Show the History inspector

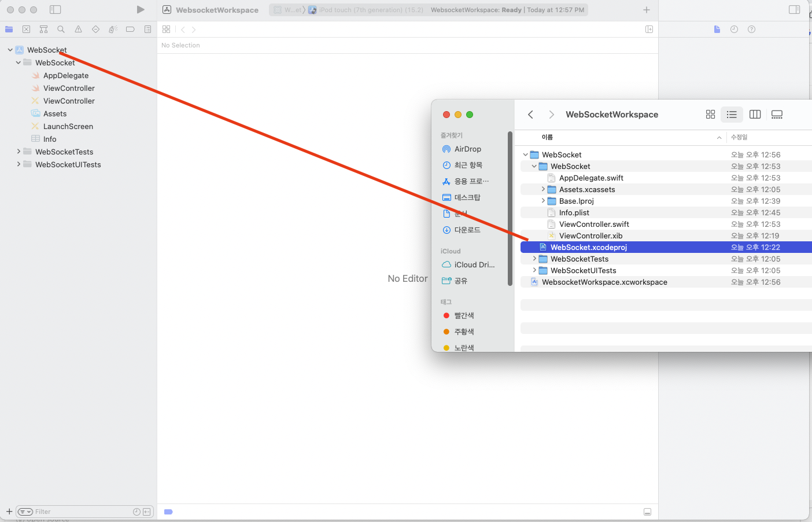pyautogui.click(x=735, y=30)
